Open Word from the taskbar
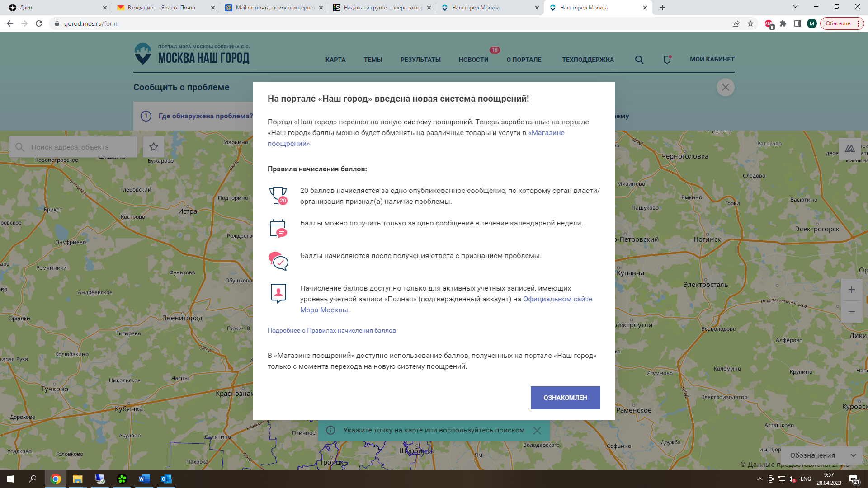 (x=144, y=479)
